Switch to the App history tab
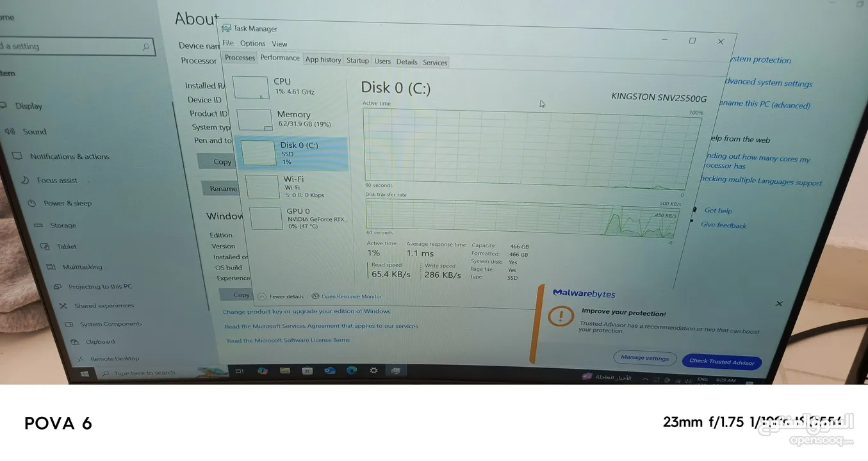This screenshot has width=868, height=461. 323,60
